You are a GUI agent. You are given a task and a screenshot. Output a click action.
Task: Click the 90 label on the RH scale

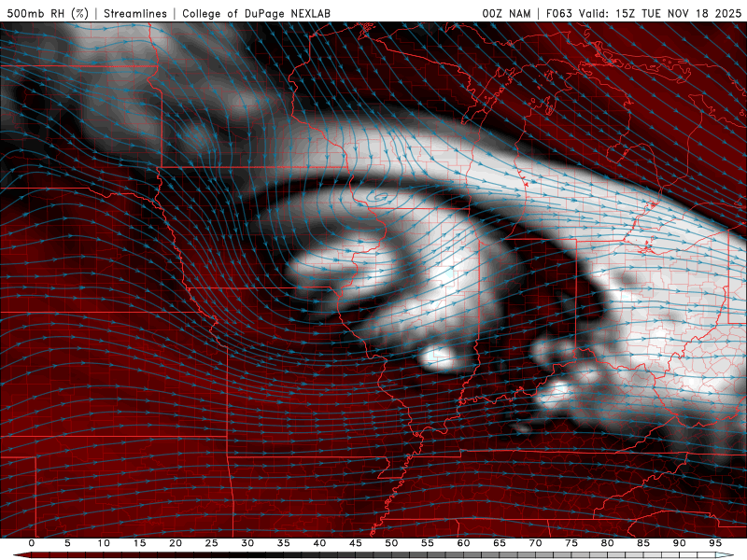tap(679, 543)
